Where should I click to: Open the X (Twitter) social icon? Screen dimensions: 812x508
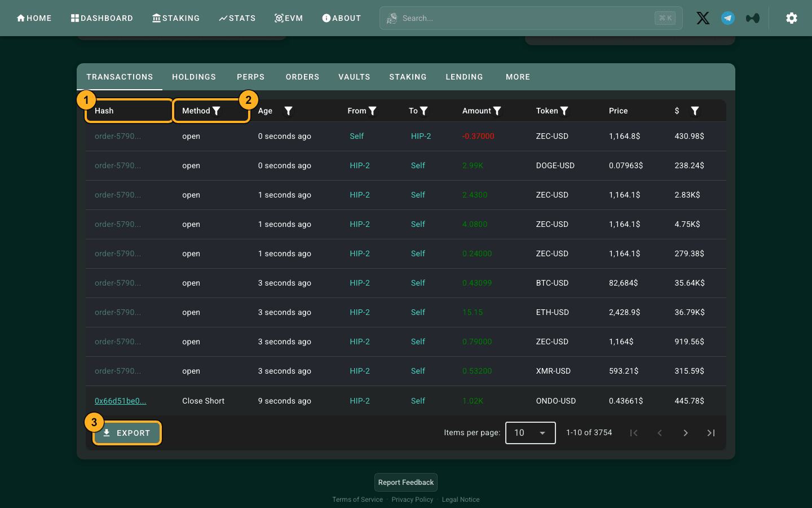pos(703,18)
